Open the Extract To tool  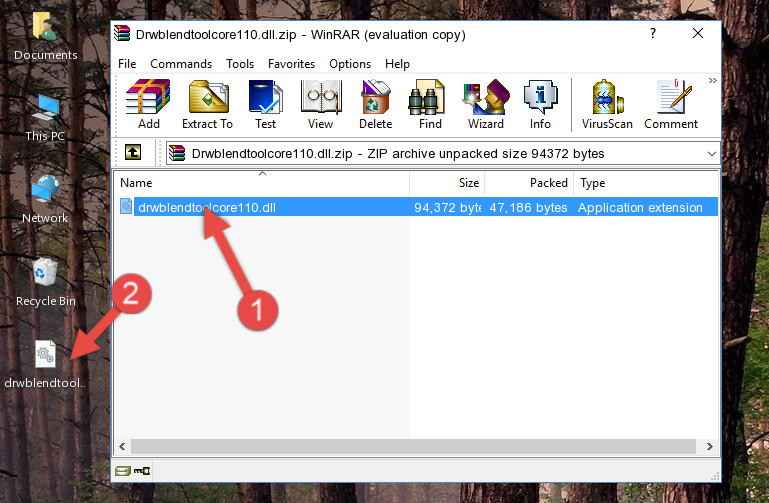pos(207,104)
